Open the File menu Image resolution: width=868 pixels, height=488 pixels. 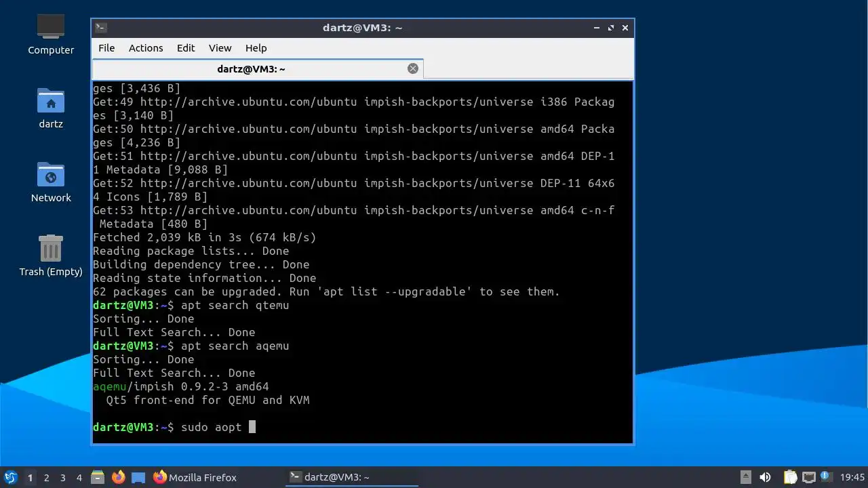pos(106,48)
